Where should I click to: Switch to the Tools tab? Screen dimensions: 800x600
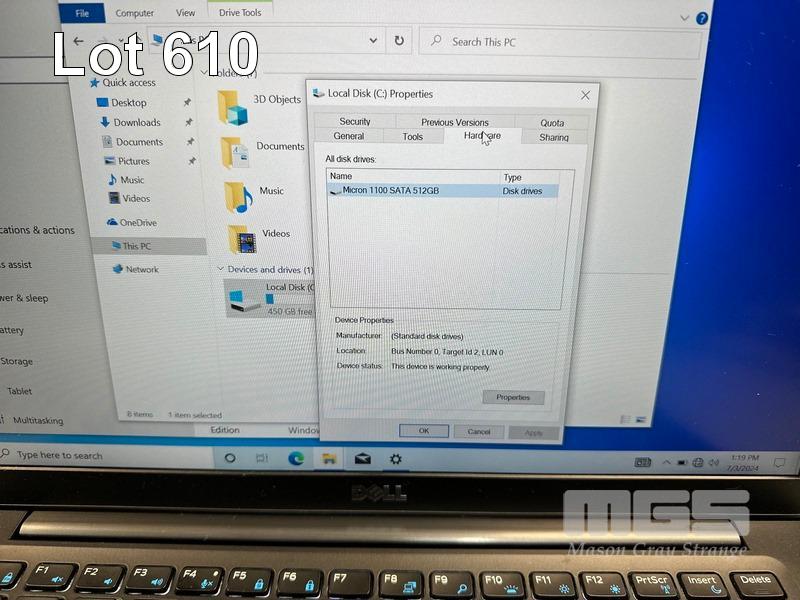412,137
